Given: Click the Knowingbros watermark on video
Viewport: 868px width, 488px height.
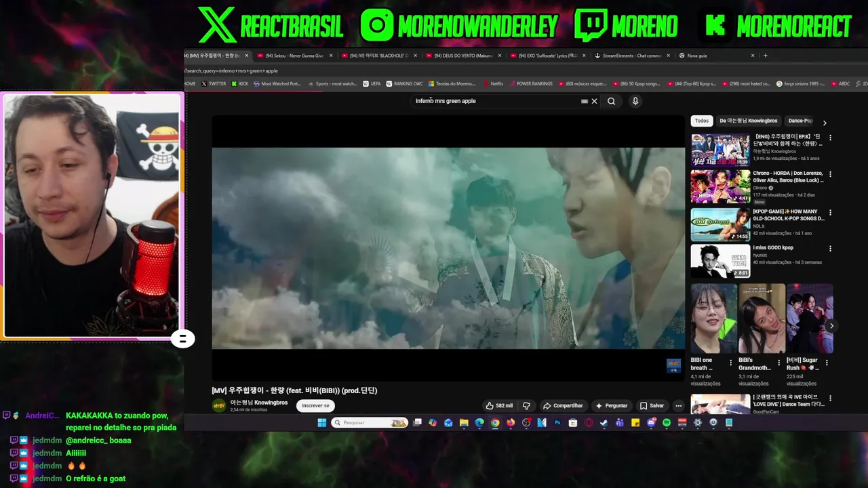Looking at the screenshot, I should click(x=673, y=366).
